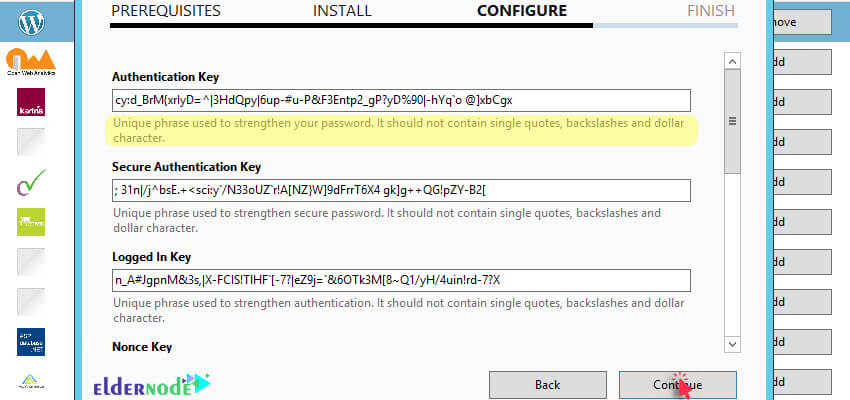Click the WordPress logo icon
Screen dimensions: 850x400
[31, 22]
